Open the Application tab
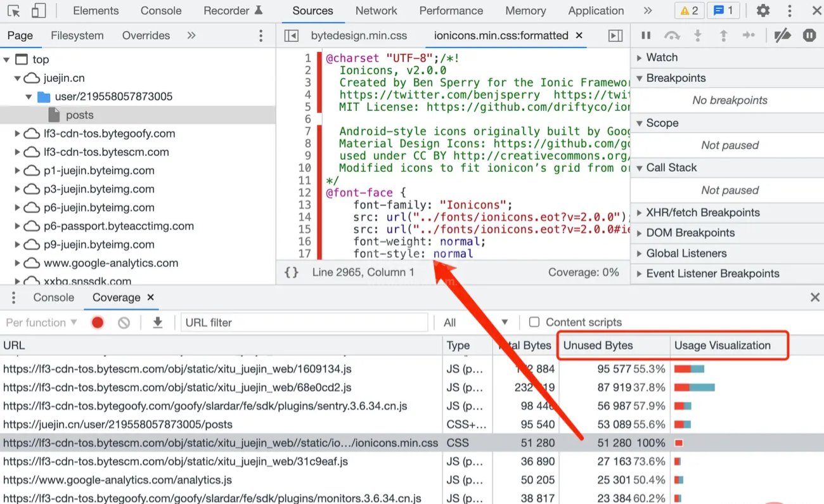824x504 pixels. pos(596,11)
